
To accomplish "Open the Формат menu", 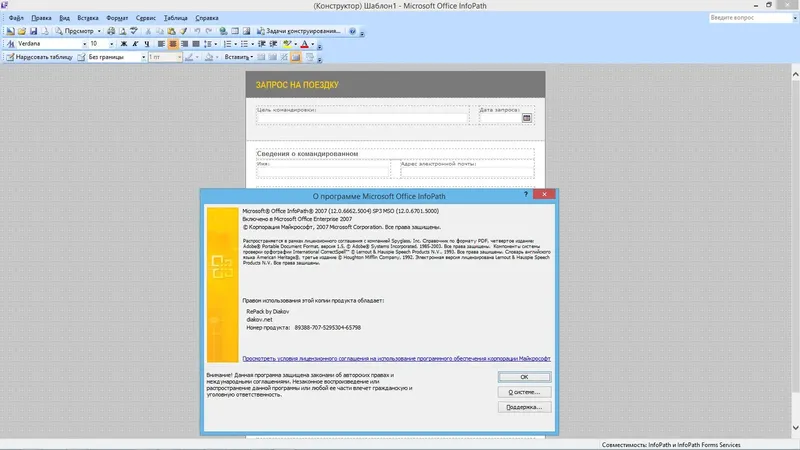I will (x=117, y=18).
